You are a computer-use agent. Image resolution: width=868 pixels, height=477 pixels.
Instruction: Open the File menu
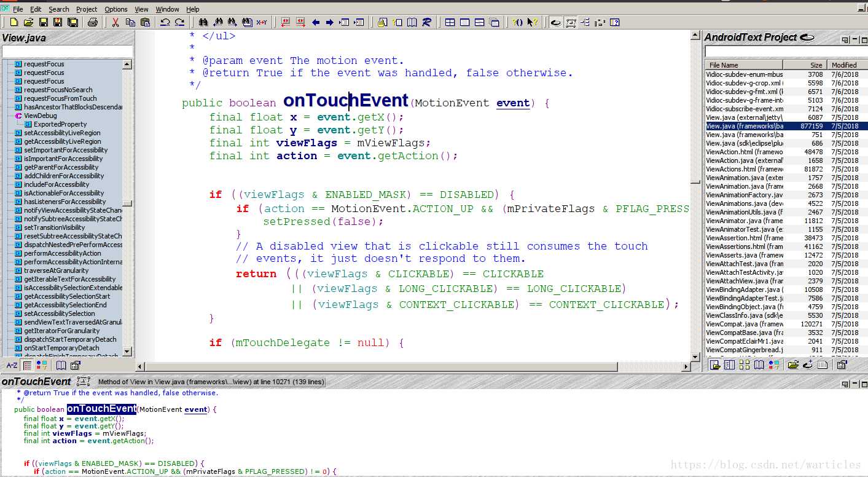tap(18, 9)
